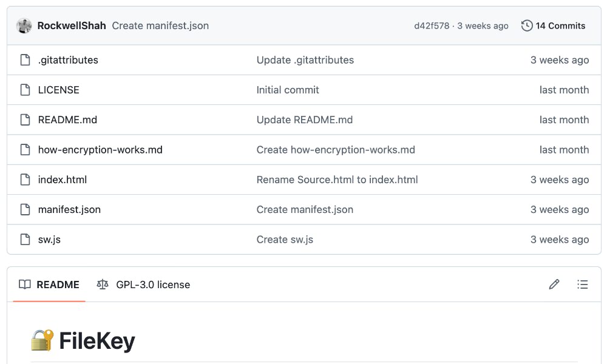This screenshot has width=607, height=364.
Task: View the 14 Commits history
Action: click(x=553, y=26)
